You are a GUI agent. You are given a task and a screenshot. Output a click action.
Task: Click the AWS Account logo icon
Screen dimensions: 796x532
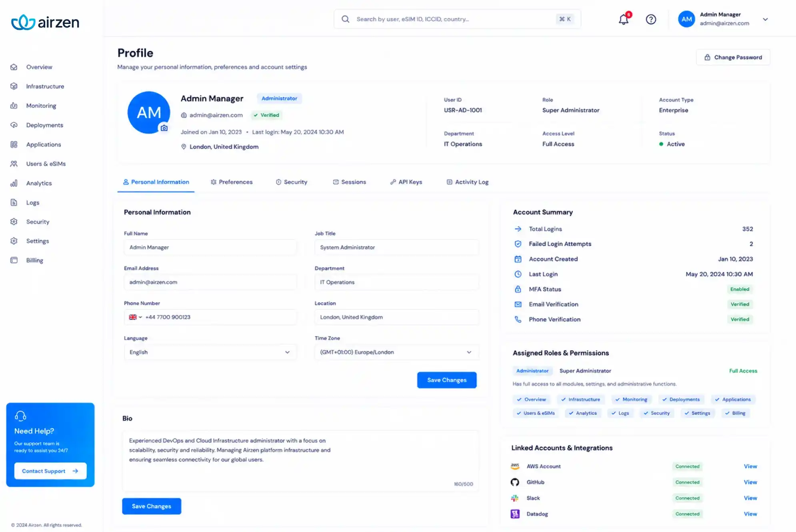(x=515, y=466)
